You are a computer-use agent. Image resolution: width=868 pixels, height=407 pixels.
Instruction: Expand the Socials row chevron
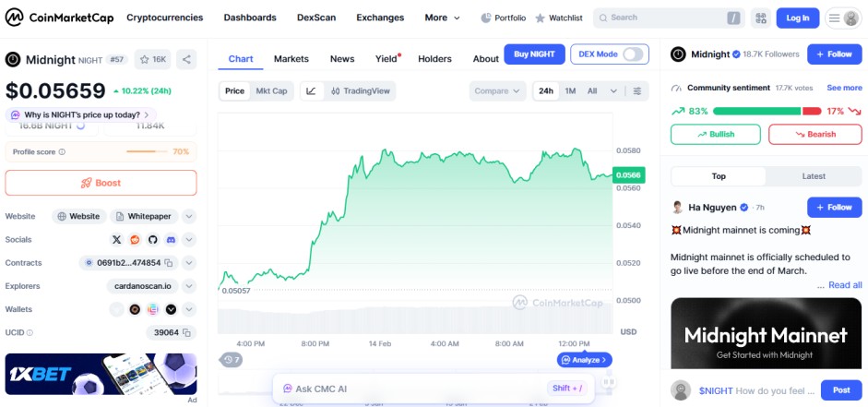point(189,240)
